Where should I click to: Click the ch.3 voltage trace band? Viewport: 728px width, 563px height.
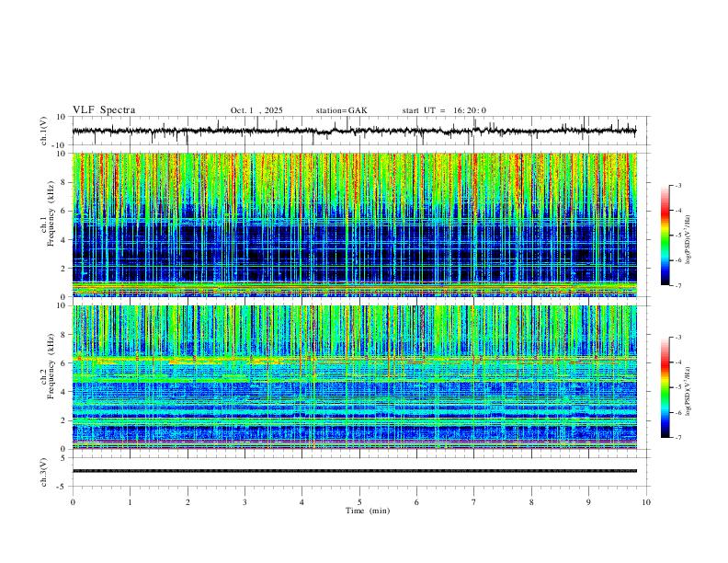354,471
